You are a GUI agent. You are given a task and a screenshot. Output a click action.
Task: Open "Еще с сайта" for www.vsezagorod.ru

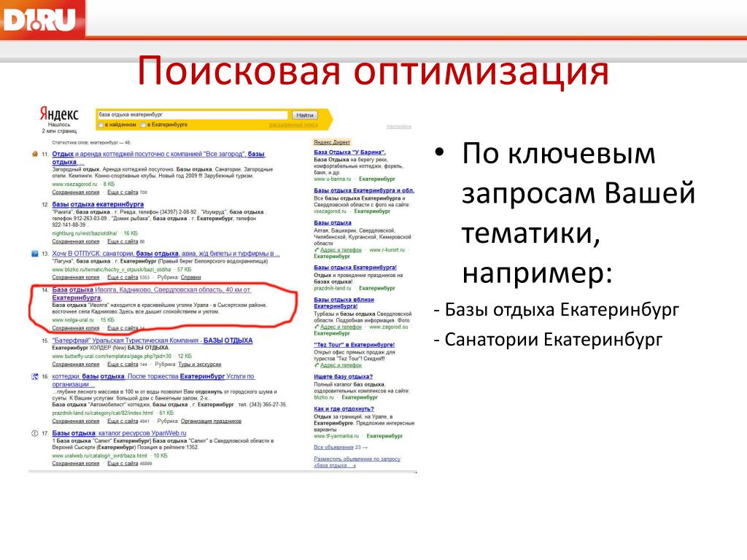(123, 192)
